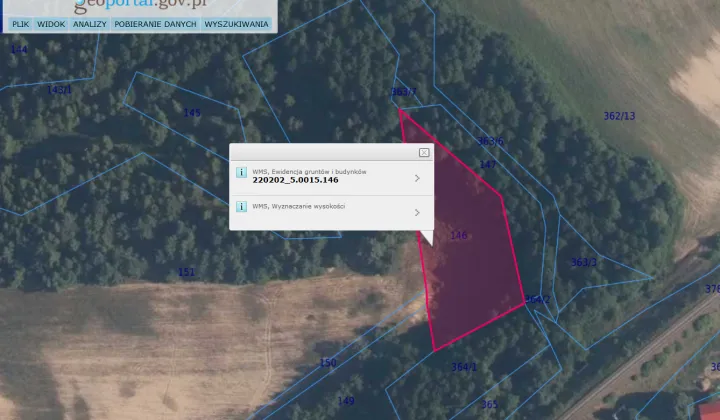Image resolution: width=720 pixels, height=420 pixels.
Task: Click parcel label 363/6 on map
Action: (490, 141)
